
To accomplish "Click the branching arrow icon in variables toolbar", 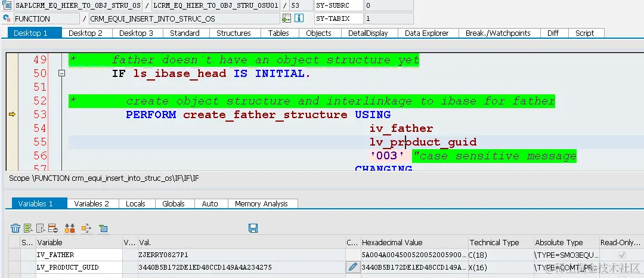I will (86, 228).
